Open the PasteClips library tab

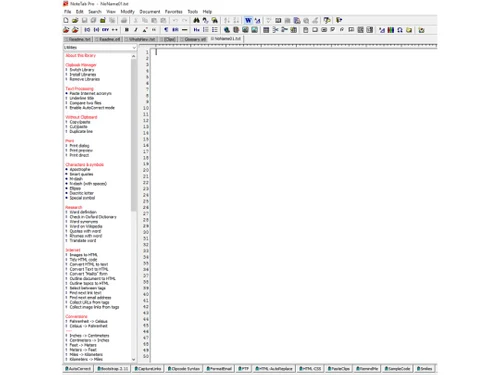339,369
